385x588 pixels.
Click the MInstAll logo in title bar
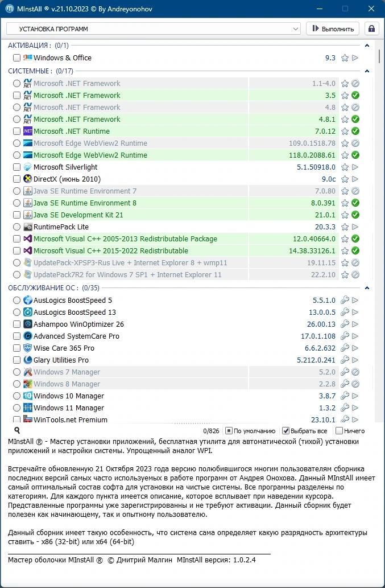(x=10, y=9)
